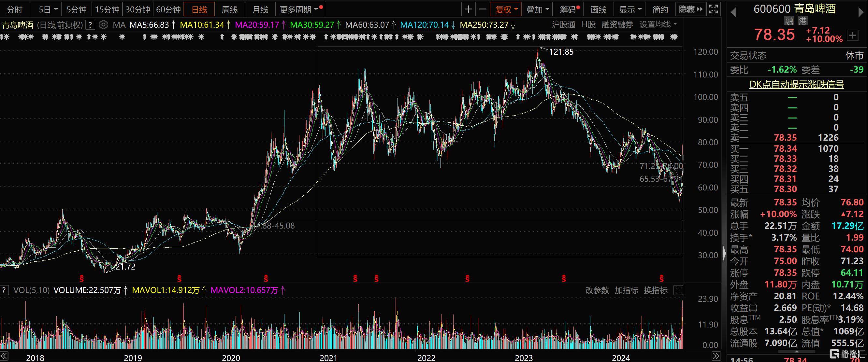
Task: Toggle H股 overlay
Action: [589, 25]
